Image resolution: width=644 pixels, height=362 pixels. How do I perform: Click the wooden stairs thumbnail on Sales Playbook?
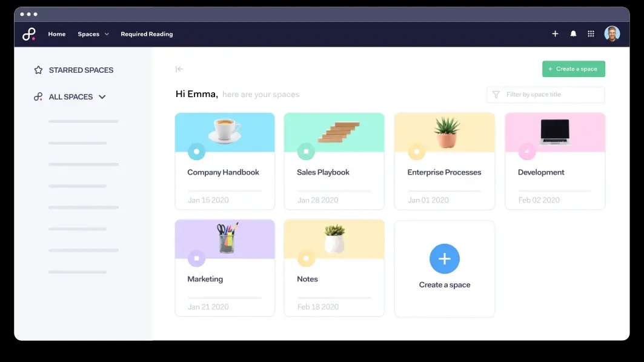[339, 132]
